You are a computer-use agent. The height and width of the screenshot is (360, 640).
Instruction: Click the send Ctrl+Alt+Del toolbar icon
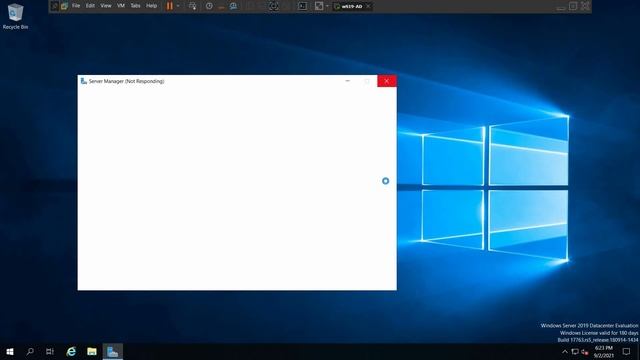[192, 6]
